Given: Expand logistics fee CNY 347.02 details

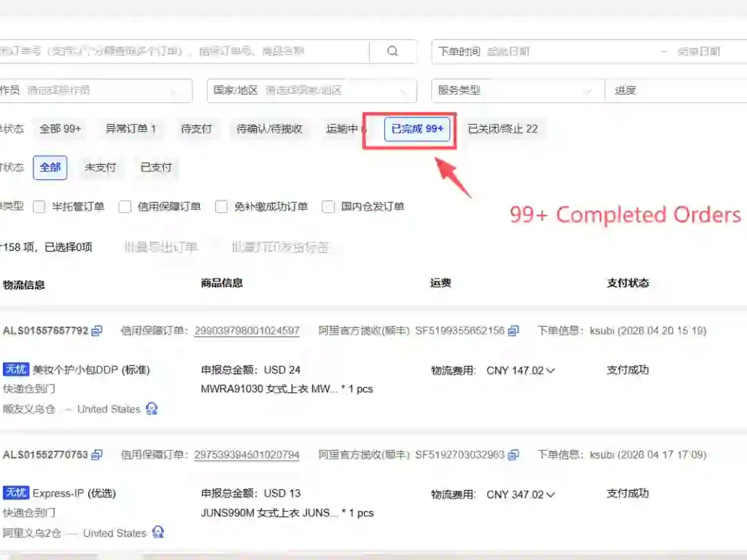Looking at the screenshot, I should tap(551, 495).
